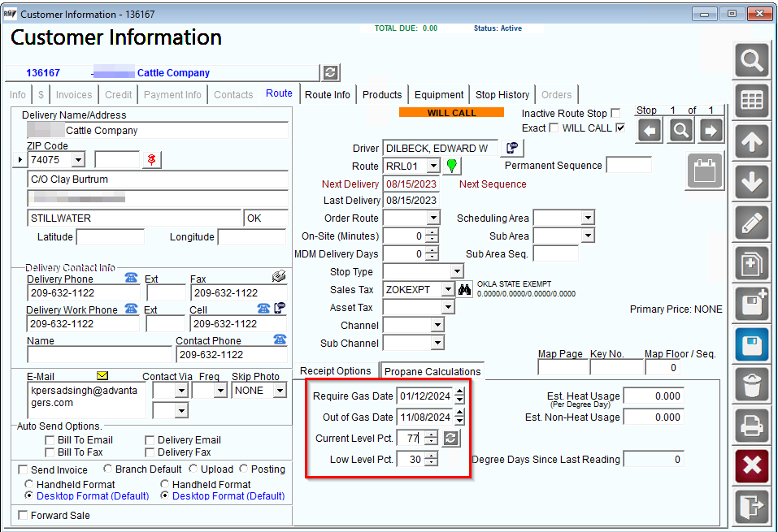Viewport: 778px width, 532px height.
Task: Open the Scheduling Area dropdown
Action: click(x=588, y=218)
